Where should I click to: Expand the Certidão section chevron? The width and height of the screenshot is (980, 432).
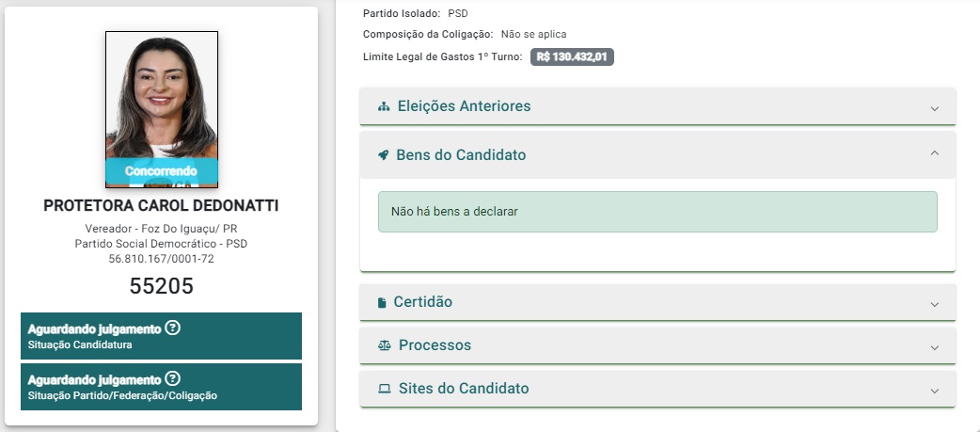934,304
